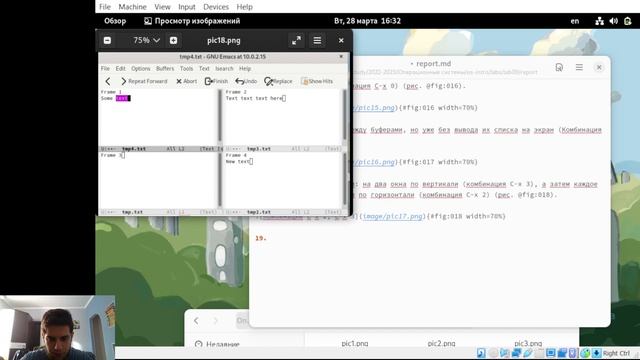Open the search icon in report.md editor

[559, 67]
